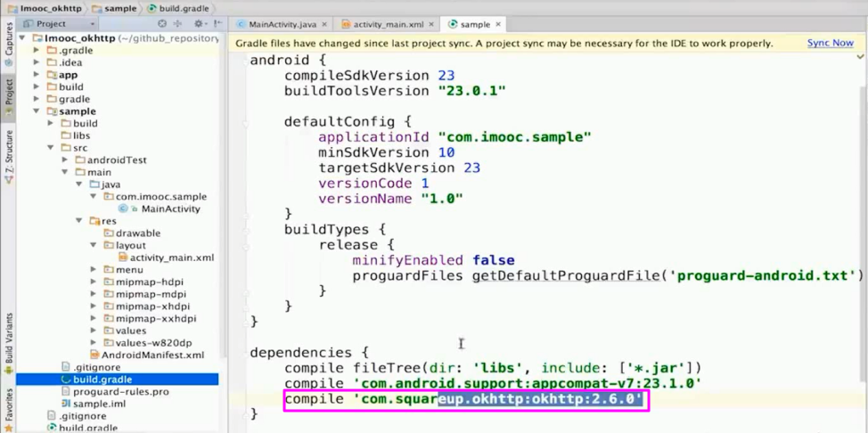Select the values folder
This screenshot has height=433, width=868.
coord(131,331)
